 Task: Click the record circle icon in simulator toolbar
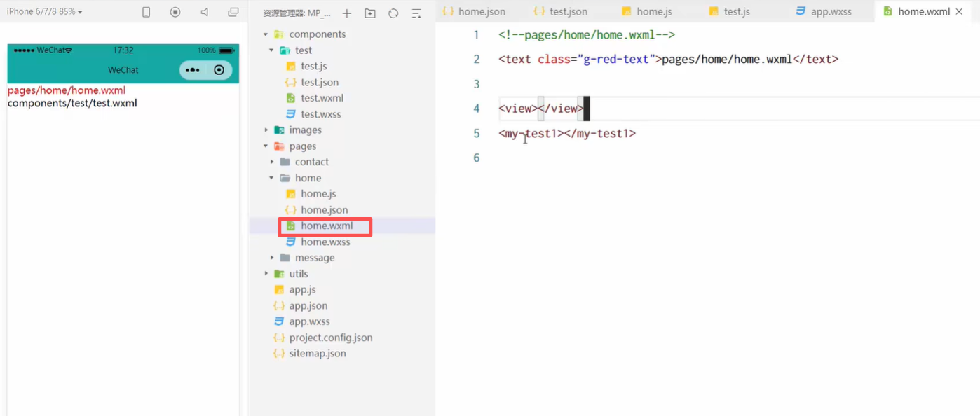[175, 12]
